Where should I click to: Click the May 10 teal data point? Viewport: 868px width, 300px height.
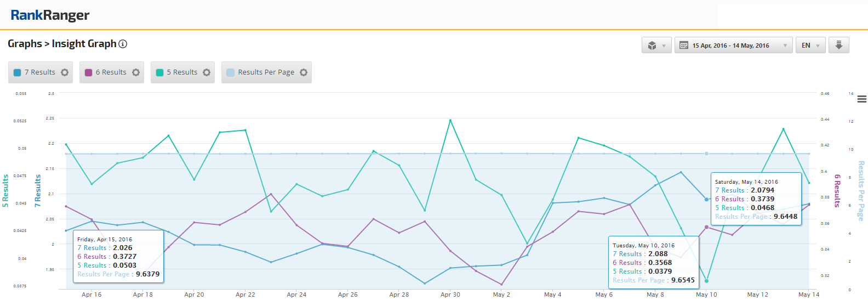706,281
